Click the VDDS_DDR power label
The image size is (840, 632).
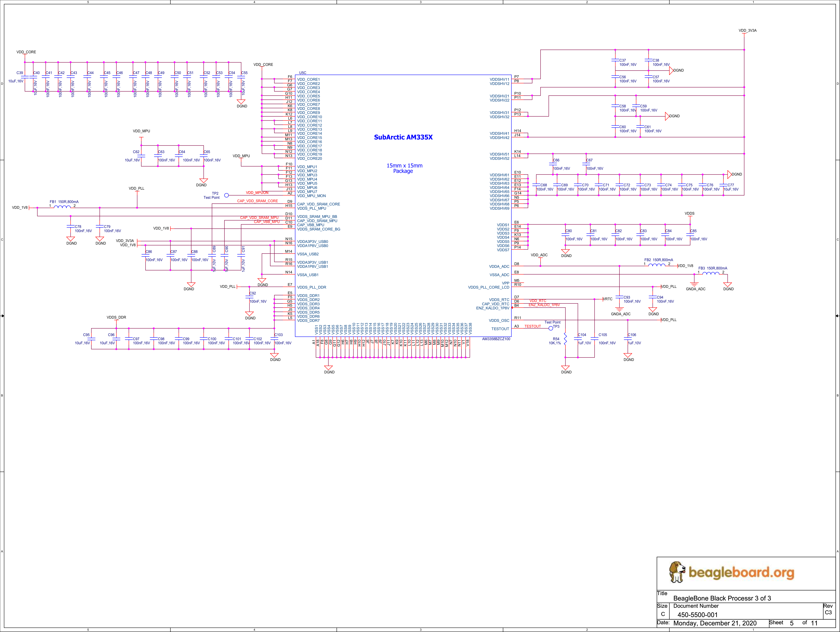point(116,317)
